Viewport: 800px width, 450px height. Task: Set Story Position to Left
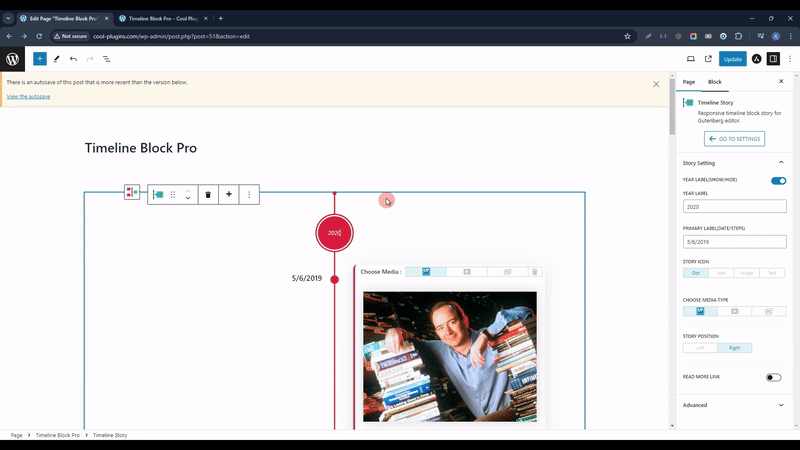[x=700, y=348]
